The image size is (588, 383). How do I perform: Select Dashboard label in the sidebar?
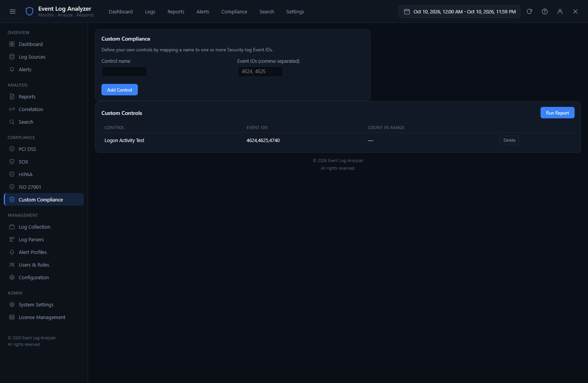31,44
